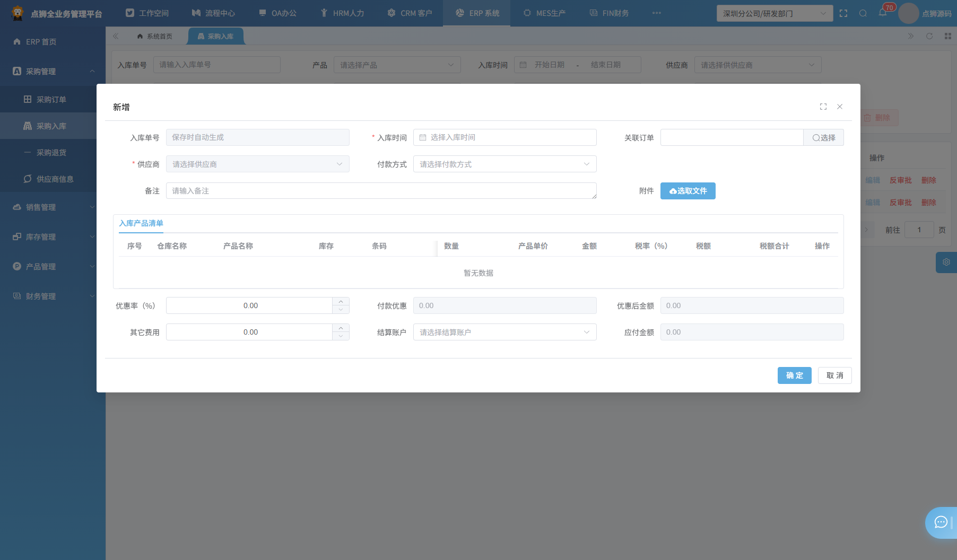Open OA办公 top menu
The width and height of the screenshot is (957, 560).
coord(277,13)
